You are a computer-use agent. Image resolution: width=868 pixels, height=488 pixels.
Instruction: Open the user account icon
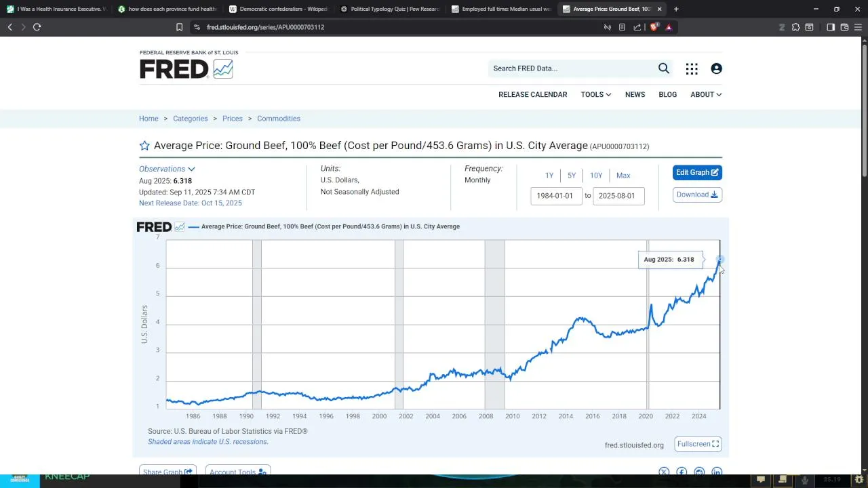click(x=716, y=68)
